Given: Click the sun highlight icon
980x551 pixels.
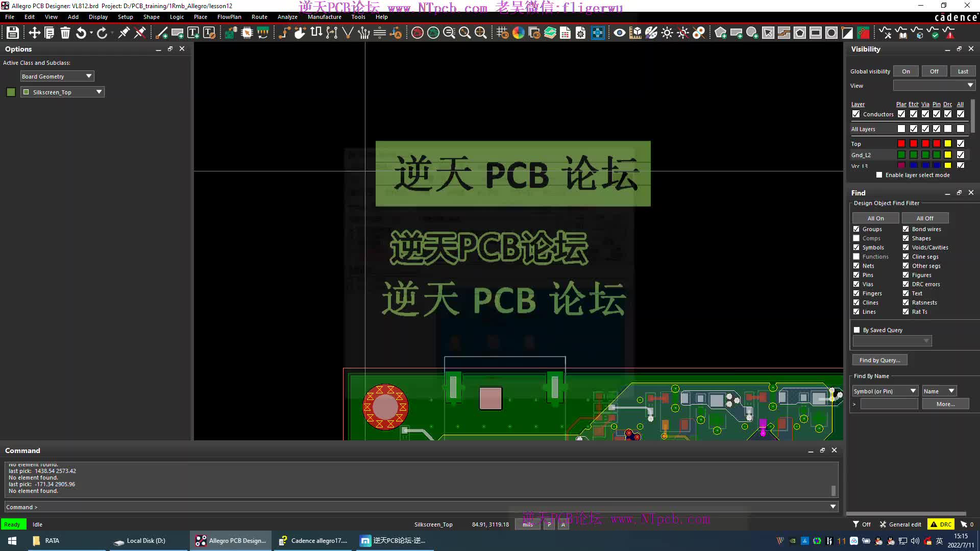Looking at the screenshot, I should pyautogui.click(x=667, y=33).
